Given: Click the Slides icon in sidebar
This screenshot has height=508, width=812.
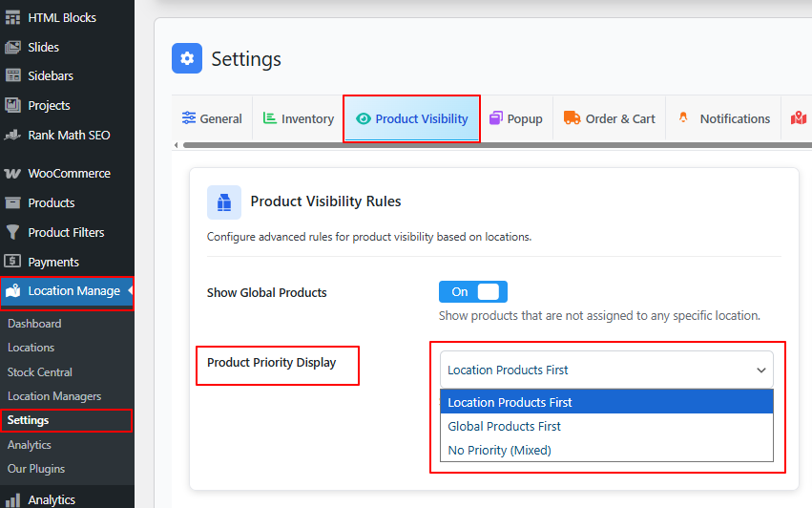Looking at the screenshot, I should point(13,47).
